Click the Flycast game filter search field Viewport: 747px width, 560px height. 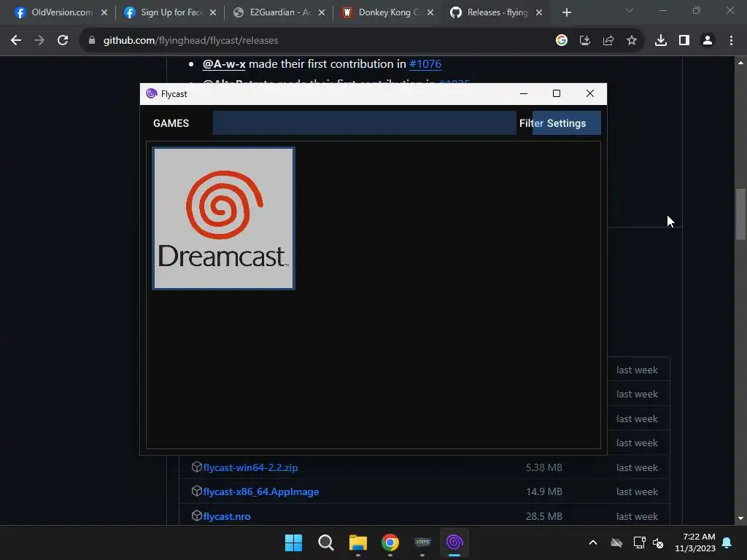point(365,123)
